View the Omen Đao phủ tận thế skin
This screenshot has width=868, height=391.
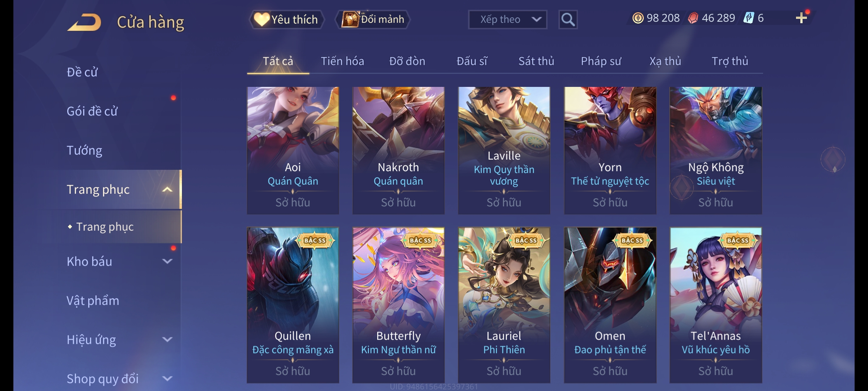(x=610, y=305)
